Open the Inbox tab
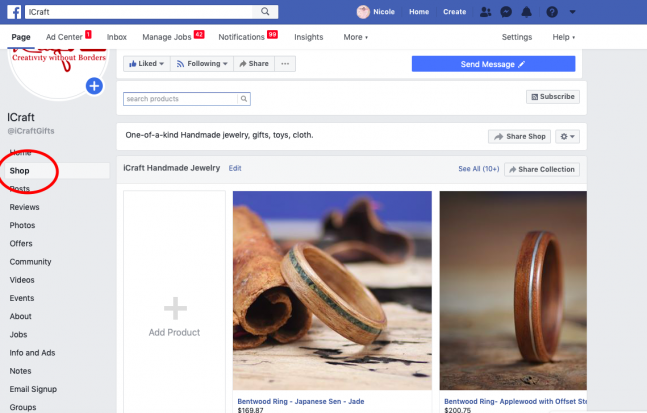 [117, 37]
